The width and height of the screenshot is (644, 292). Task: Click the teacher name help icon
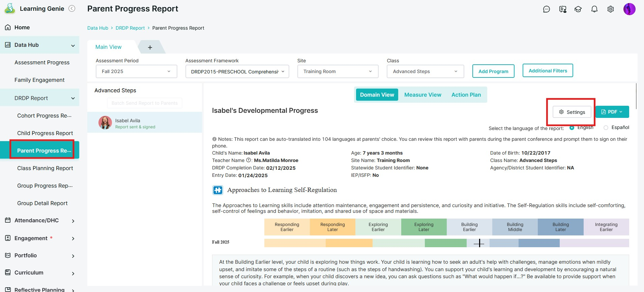coord(249,160)
